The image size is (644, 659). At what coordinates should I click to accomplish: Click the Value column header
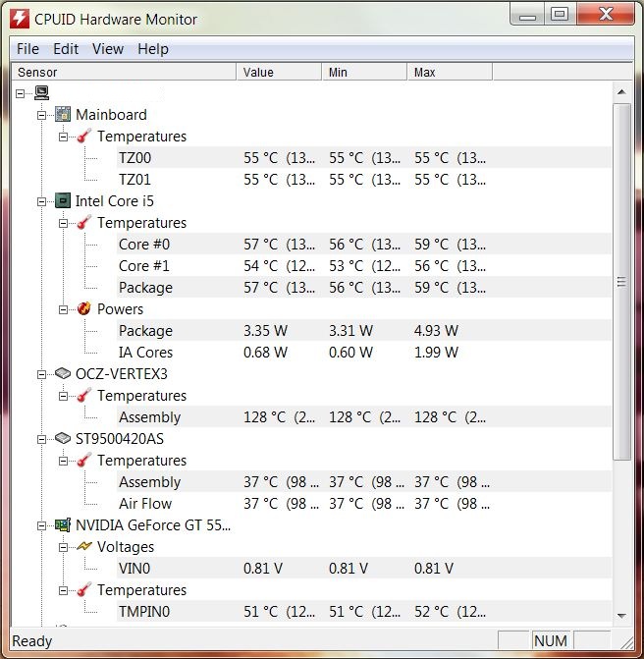pyautogui.click(x=280, y=72)
